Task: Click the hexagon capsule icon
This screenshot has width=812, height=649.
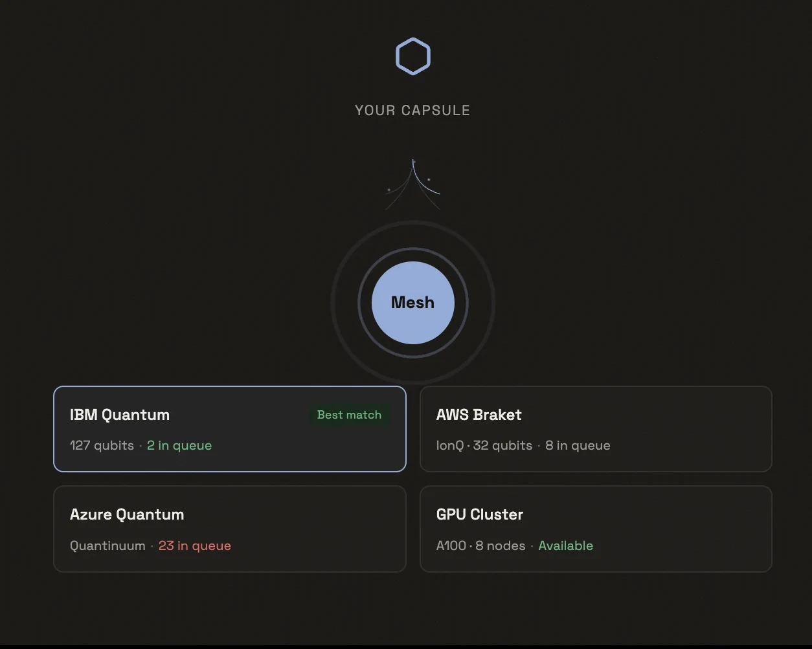Action: click(413, 56)
